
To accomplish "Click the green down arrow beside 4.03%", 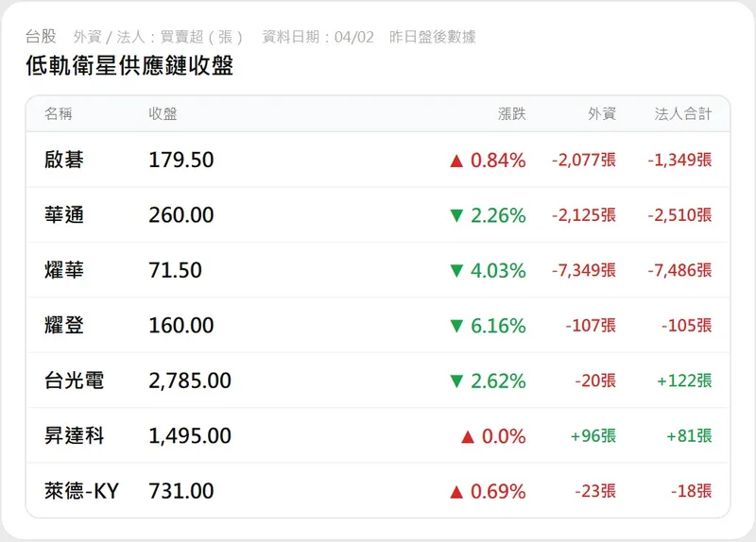I will pos(456,271).
